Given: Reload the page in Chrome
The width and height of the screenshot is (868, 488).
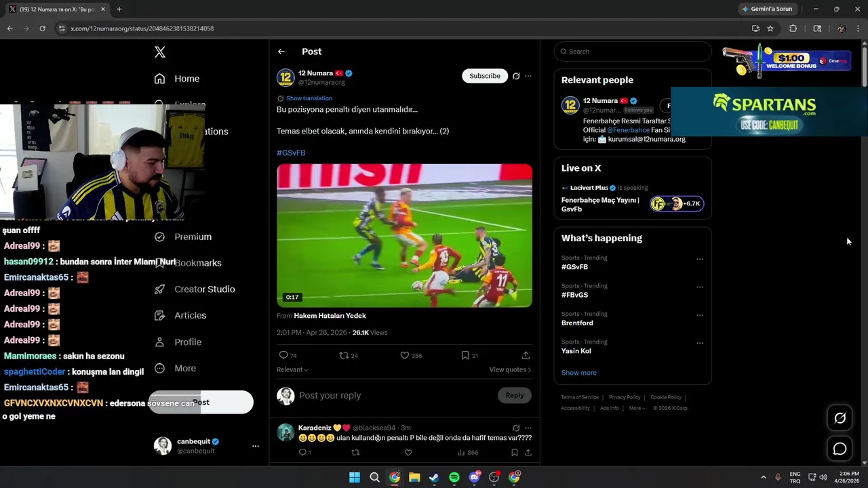Looking at the screenshot, I should tap(42, 28).
